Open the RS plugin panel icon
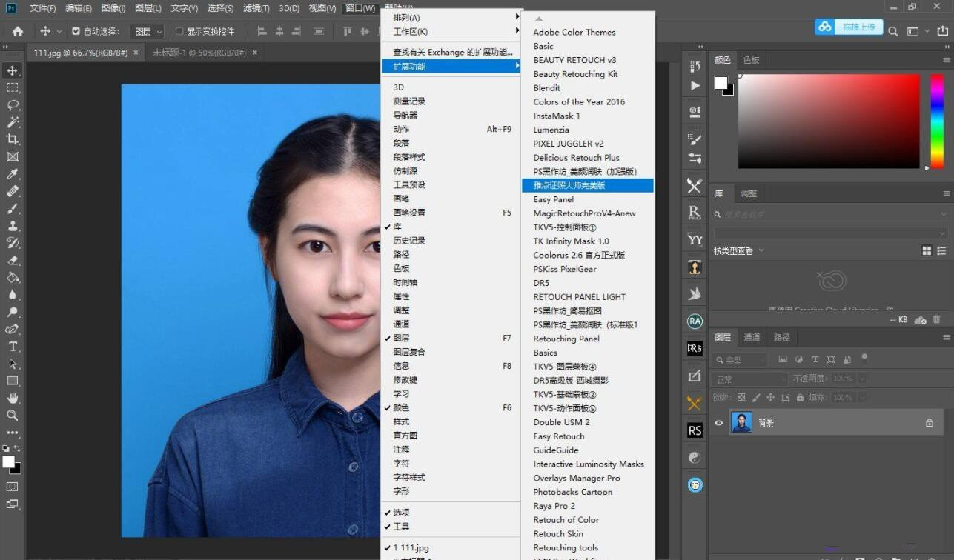The width and height of the screenshot is (954, 560). click(695, 430)
